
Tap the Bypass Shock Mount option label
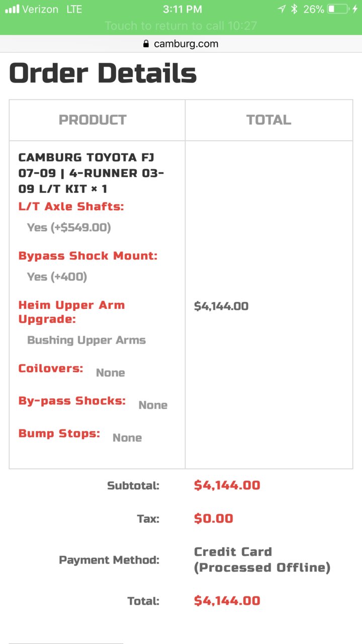pyautogui.click(x=88, y=256)
